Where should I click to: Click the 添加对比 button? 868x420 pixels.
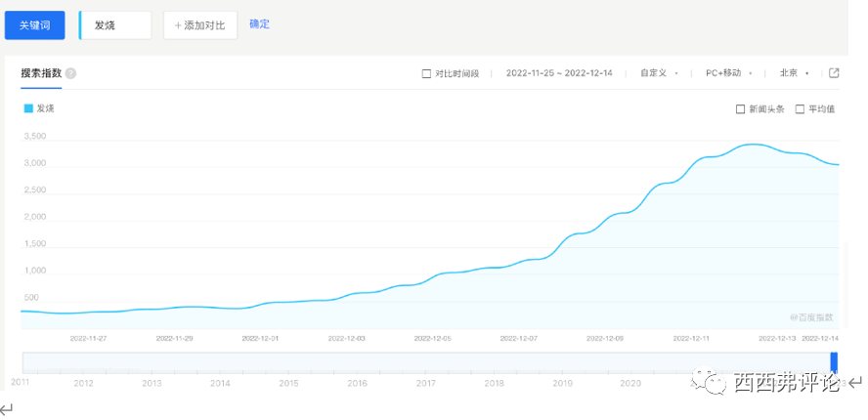[x=199, y=25]
